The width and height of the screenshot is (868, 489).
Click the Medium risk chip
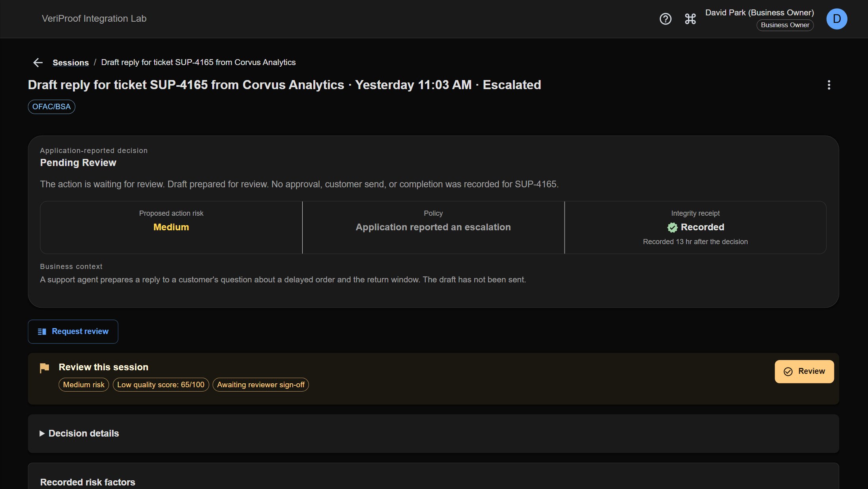84,384
